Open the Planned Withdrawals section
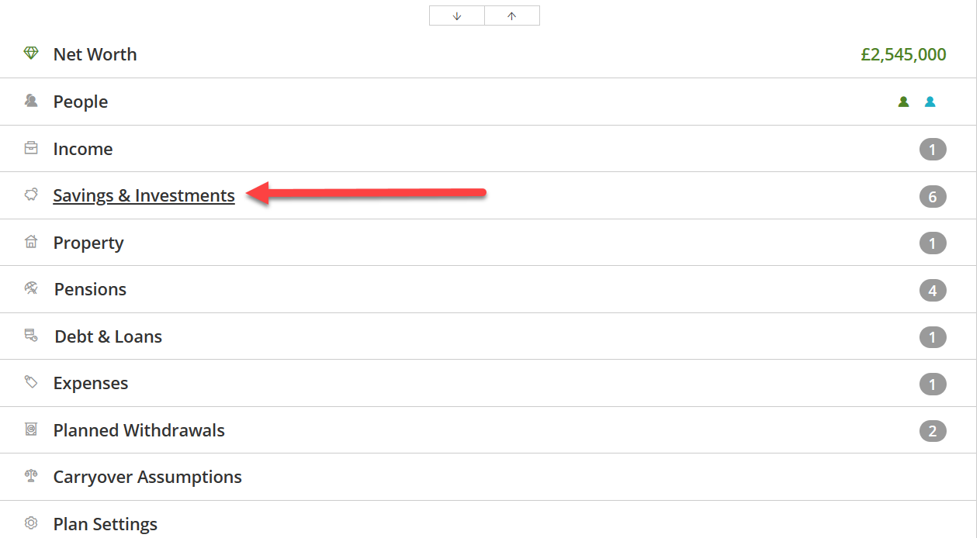This screenshot has width=980, height=538. tap(139, 430)
